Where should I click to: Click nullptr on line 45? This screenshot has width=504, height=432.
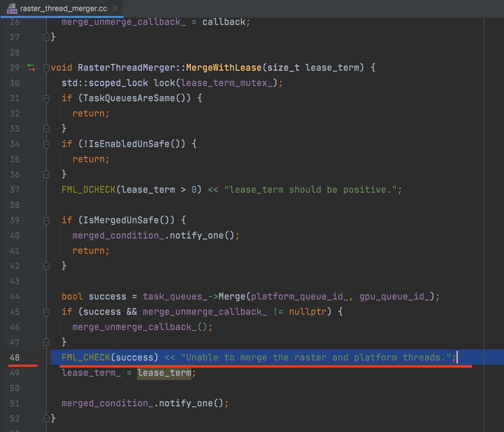pyautogui.click(x=308, y=312)
